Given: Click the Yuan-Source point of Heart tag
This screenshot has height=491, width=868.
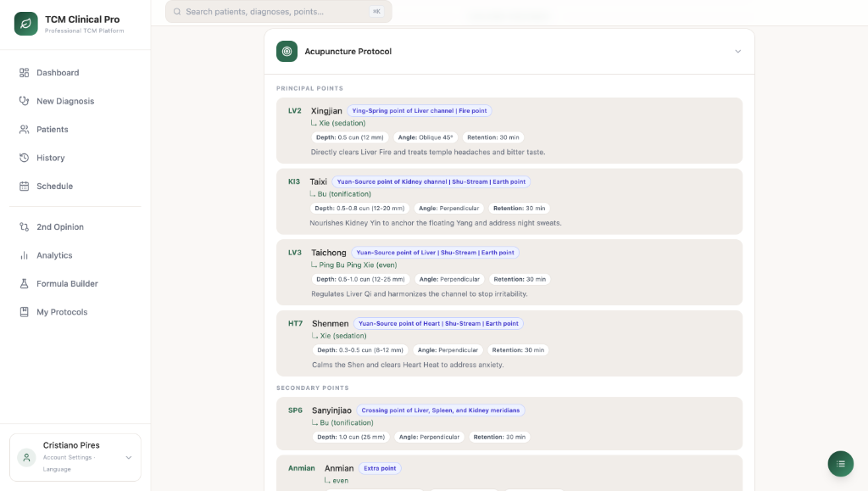Looking at the screenshot, I should [x=438, y=323].
